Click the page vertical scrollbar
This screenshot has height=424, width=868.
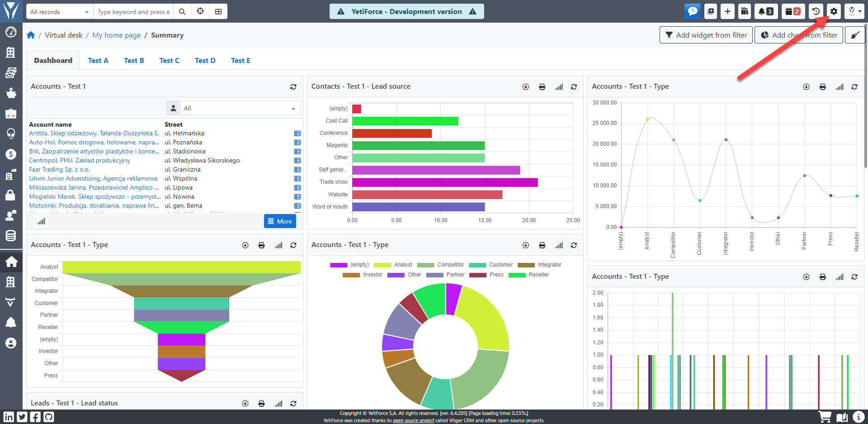click(866, 95)
